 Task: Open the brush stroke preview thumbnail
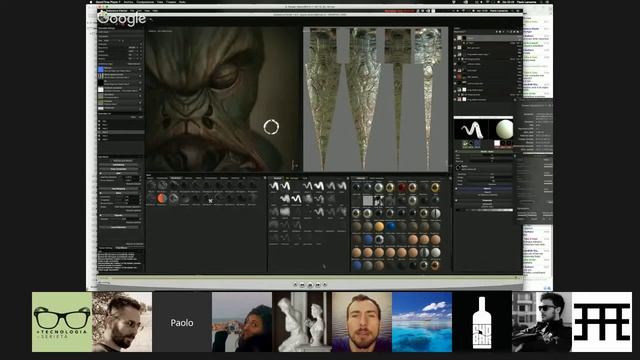471,130
